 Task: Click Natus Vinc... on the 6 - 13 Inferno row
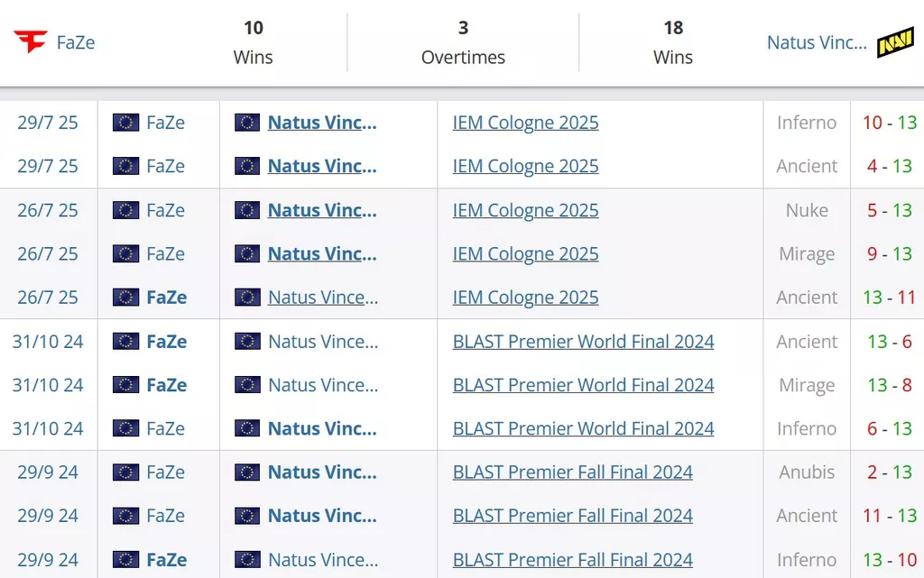point(322,428)
